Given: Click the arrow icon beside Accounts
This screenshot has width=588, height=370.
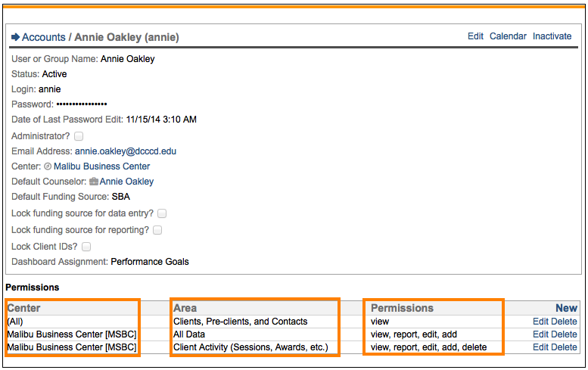Looking at the screenshot, I should [15, 37].
